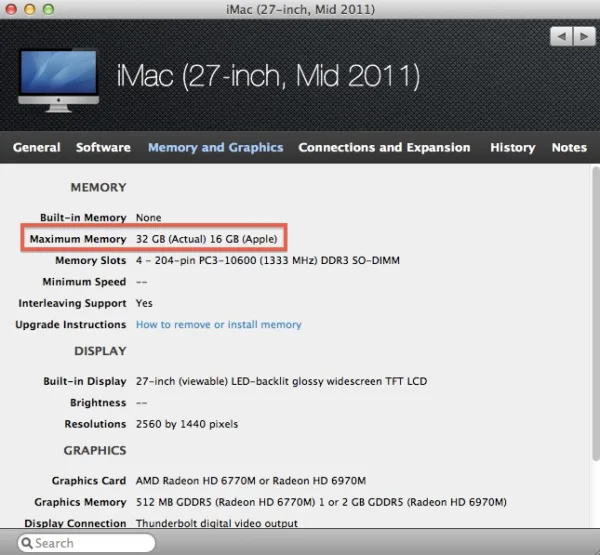Click the 'Graphics Card' label
The image size is (600, 555).
coord(89,481)
